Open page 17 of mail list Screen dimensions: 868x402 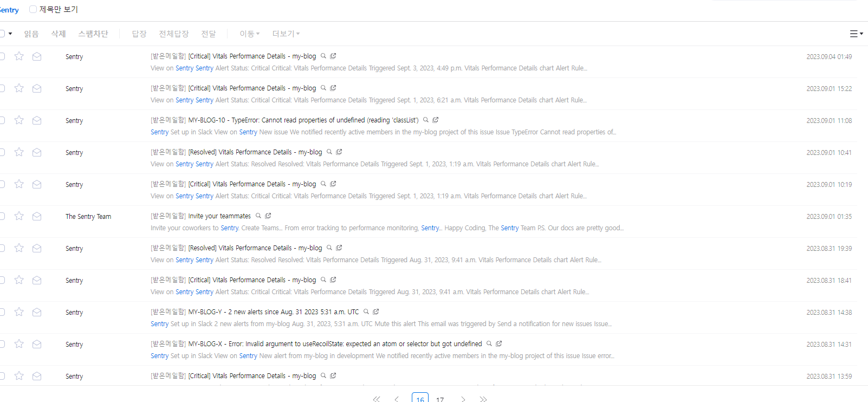click(x=440, y=399)
